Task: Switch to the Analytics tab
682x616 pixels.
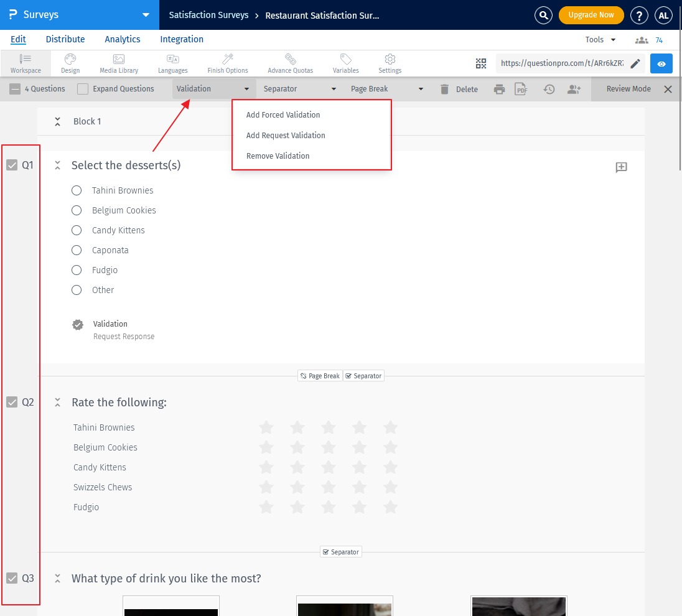Action: pyautogui.click(x=122, y=39)
